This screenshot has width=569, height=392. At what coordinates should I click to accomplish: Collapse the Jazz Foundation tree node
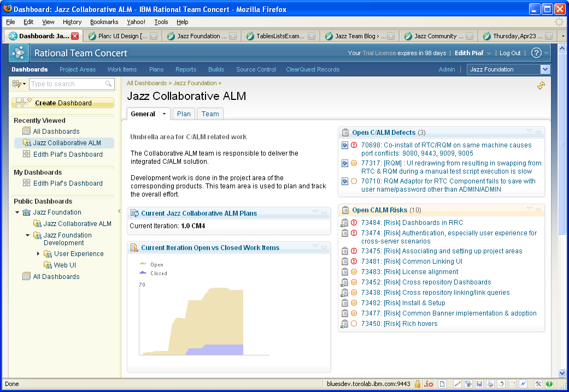click(17, 212)
